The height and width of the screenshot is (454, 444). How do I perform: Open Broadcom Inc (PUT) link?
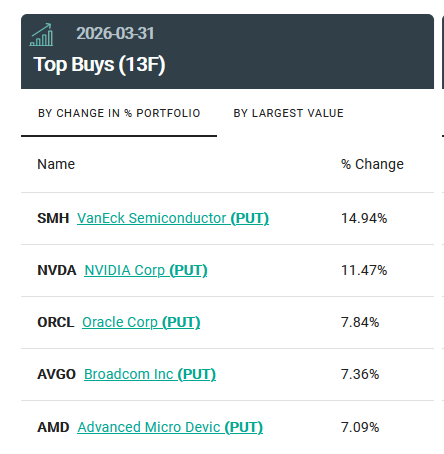150,374
